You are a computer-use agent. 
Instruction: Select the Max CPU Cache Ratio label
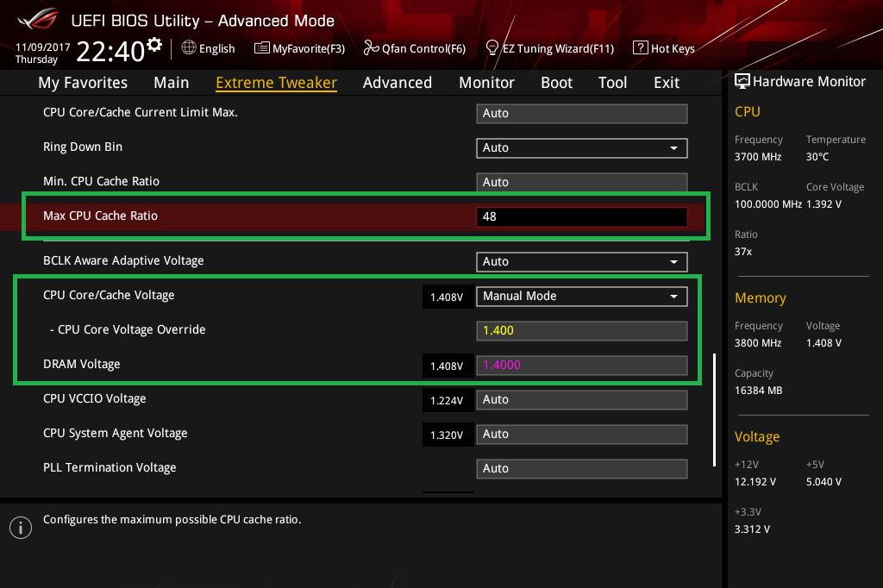100,216
